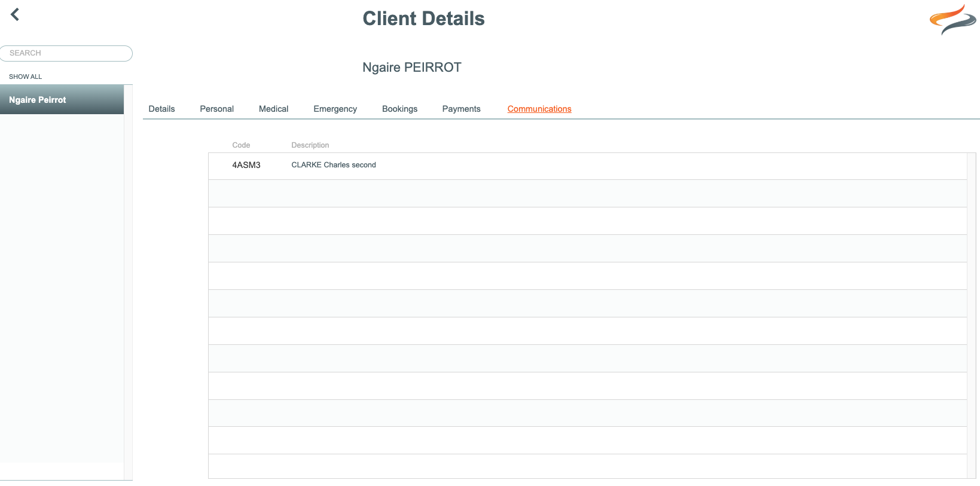Screen dimensions: 980x486
Task: Open the Medical tab
Action: pos(273,109)
